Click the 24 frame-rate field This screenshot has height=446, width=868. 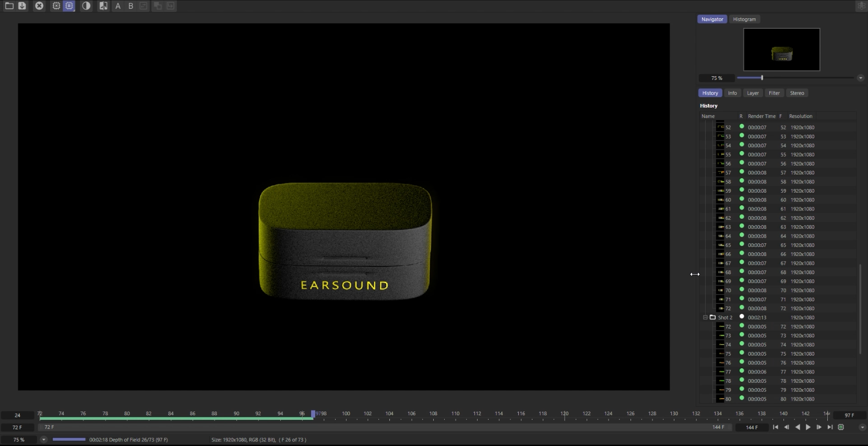(17, 415)
